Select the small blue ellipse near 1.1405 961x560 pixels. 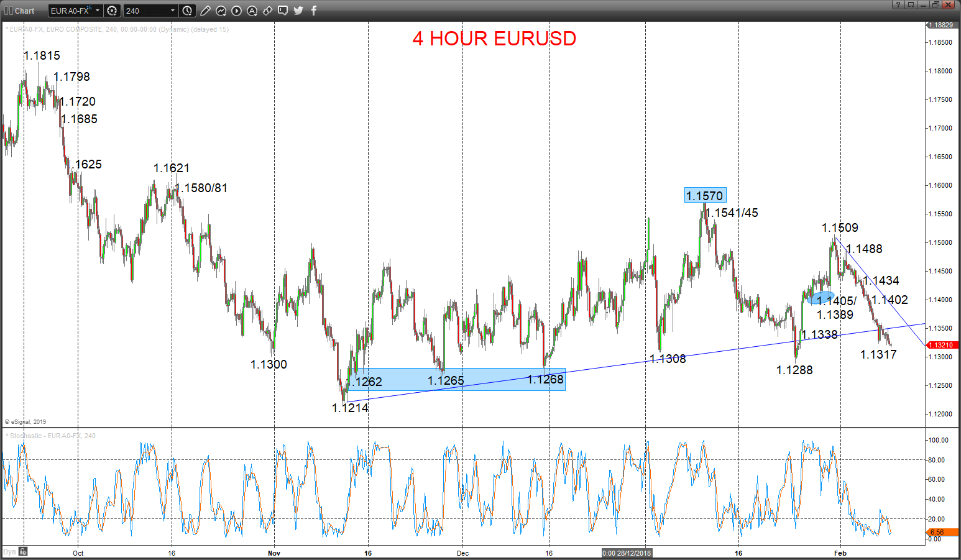[821, 298]
